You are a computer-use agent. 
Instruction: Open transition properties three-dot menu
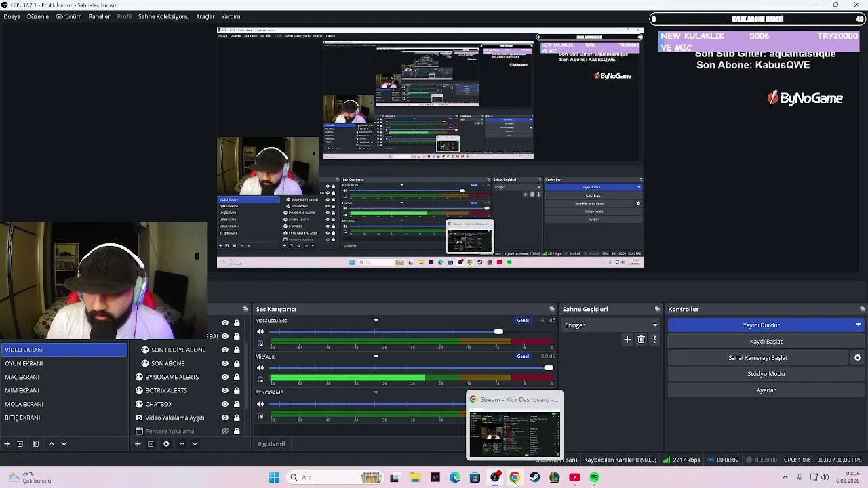654,340
